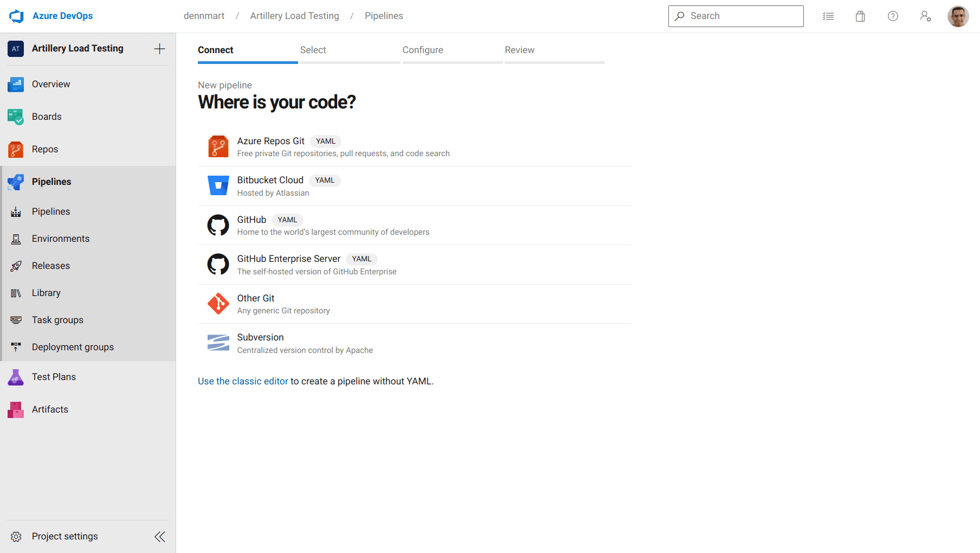This screenshot has width=980, height=553.
Task: Use the classic editor link
Action: (x=243, y=381)
